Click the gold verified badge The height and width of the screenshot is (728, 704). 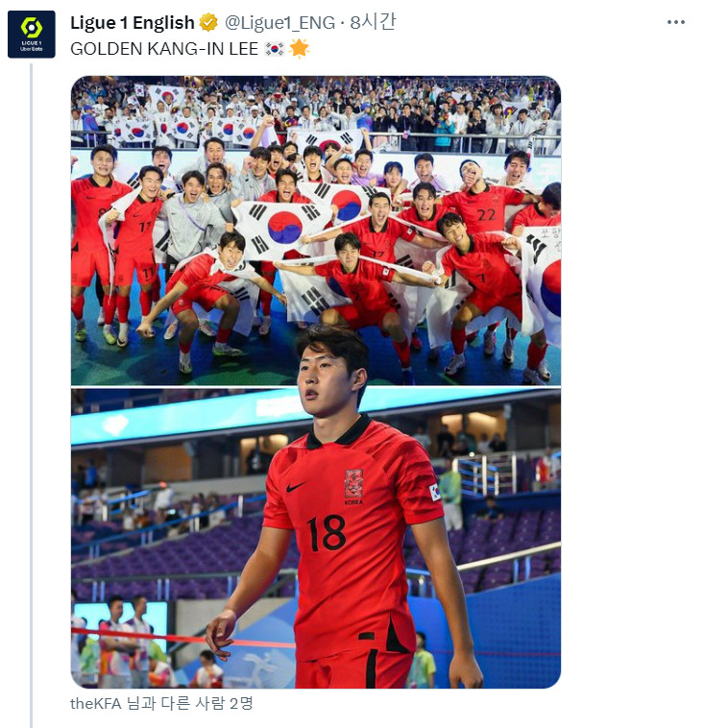coord(208,22)
